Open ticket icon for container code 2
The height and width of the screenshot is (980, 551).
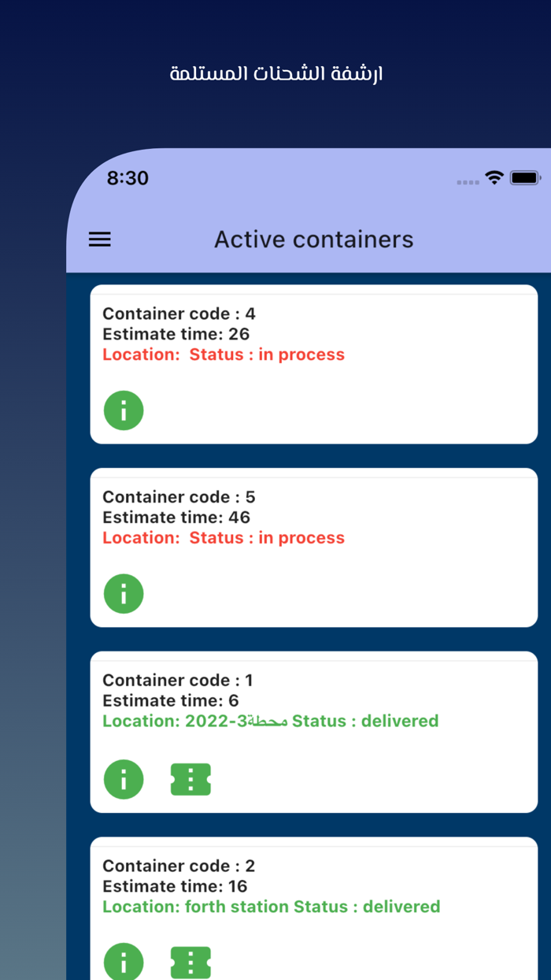190,962
